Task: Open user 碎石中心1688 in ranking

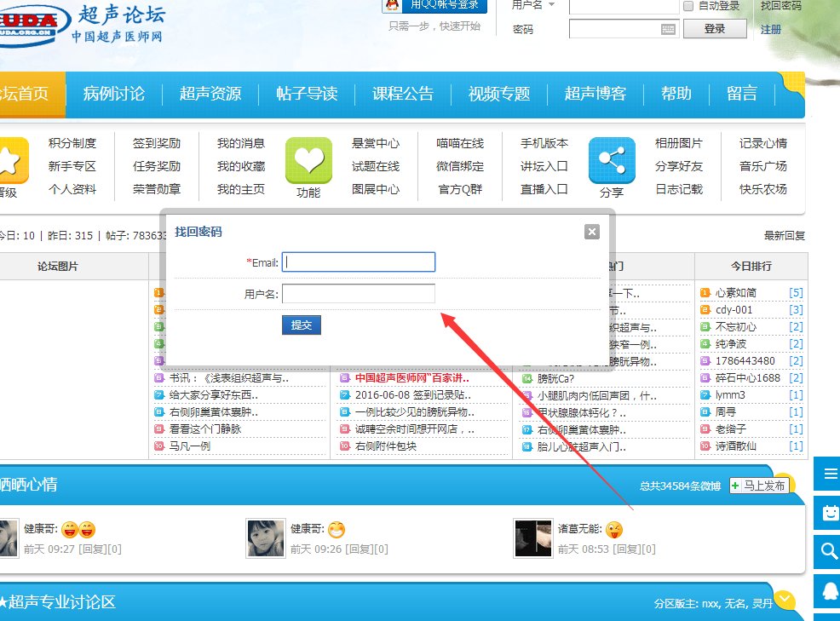Action: 748,378
